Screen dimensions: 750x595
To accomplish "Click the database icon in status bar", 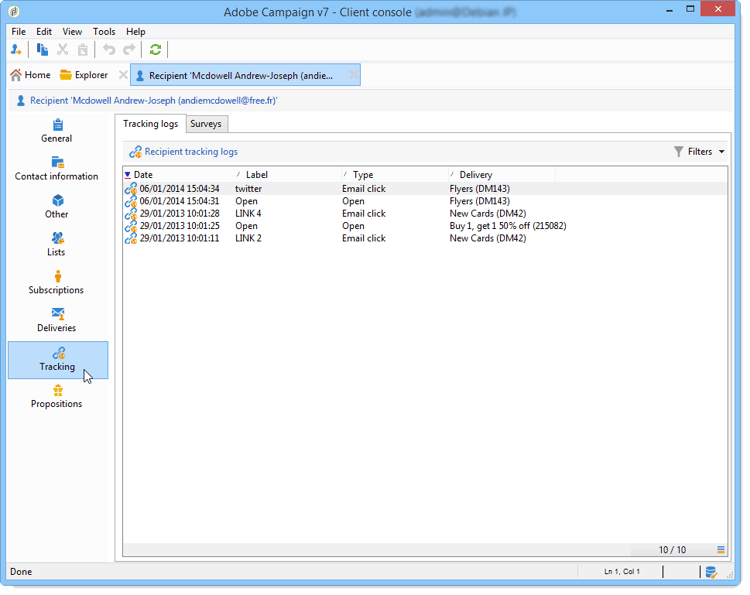I will click(x=711, y=572).
